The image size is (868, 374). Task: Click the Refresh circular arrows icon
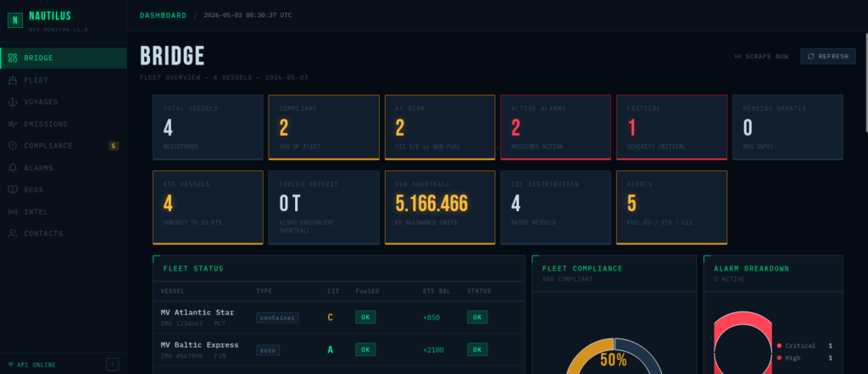point(811,57)
